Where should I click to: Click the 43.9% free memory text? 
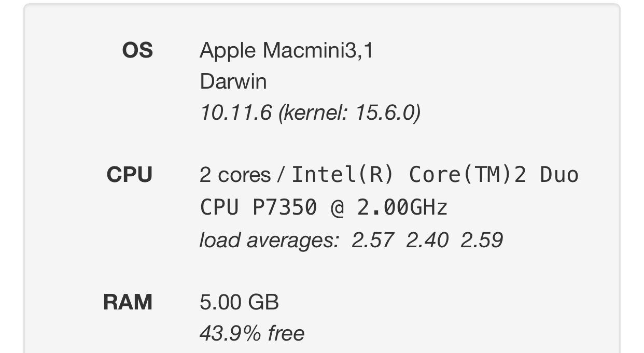(x=252, y=333)
